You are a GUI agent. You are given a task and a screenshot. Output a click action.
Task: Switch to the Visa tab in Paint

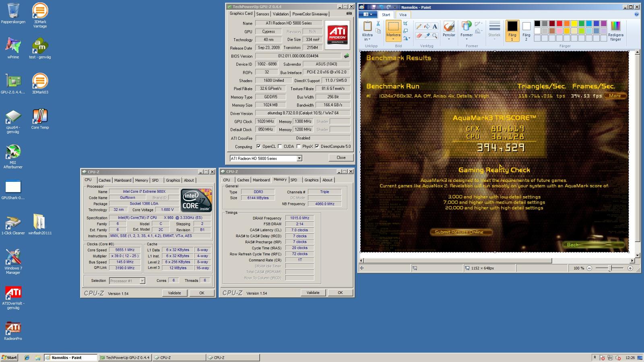point(403,14)
